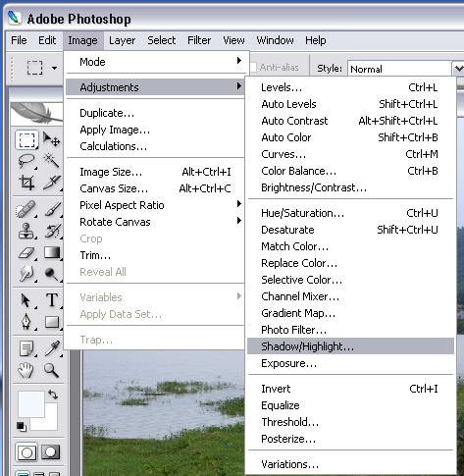The height and width of the screenshot is (476, 464).
Task: Choose Duplicate command
Action: (155, 113)
